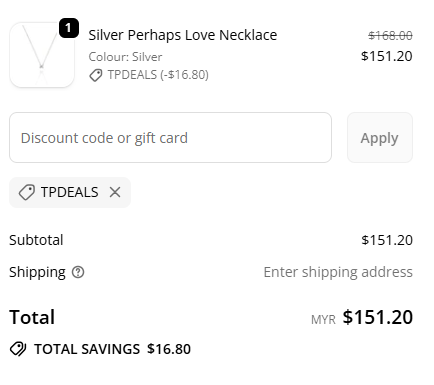Image resolution: width=434 pixels, height=385 pixels.
Task: Click the TPDEALS (-$16.80) line discount text
Action: coord(158,75)
